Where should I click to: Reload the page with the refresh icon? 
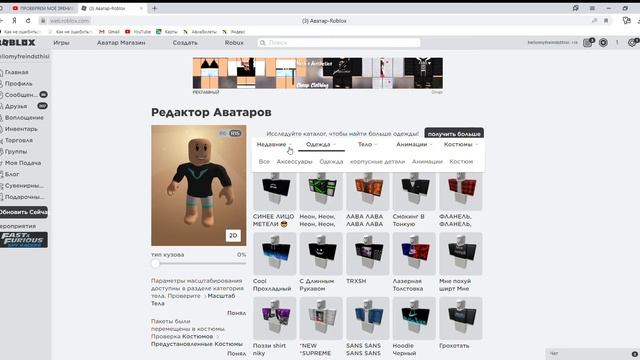coord(28,20)
